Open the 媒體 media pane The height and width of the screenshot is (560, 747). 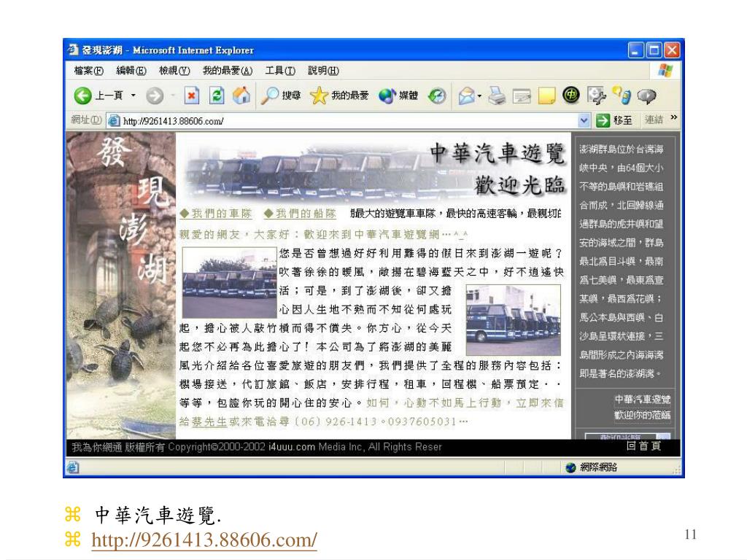click(398, 96)
